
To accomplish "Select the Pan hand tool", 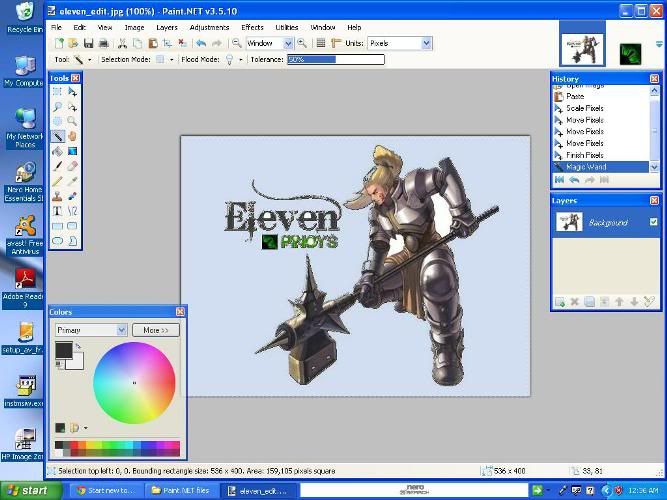I will click(72, 136).
